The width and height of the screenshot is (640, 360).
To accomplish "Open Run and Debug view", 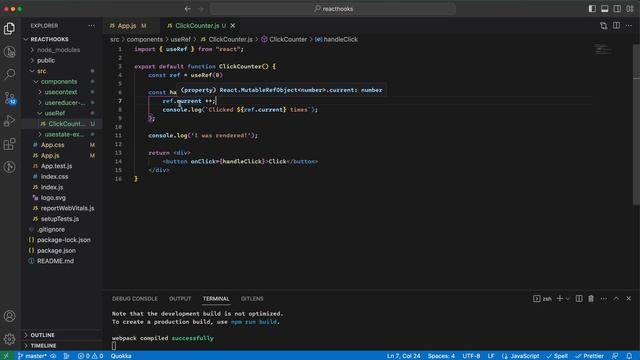I will click(9, 121).
